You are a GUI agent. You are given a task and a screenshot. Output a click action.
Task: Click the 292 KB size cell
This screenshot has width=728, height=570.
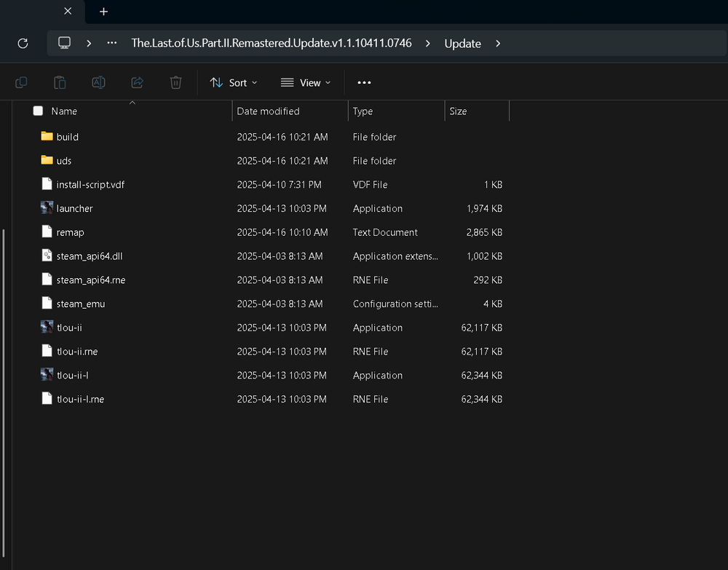coord(488,280)
